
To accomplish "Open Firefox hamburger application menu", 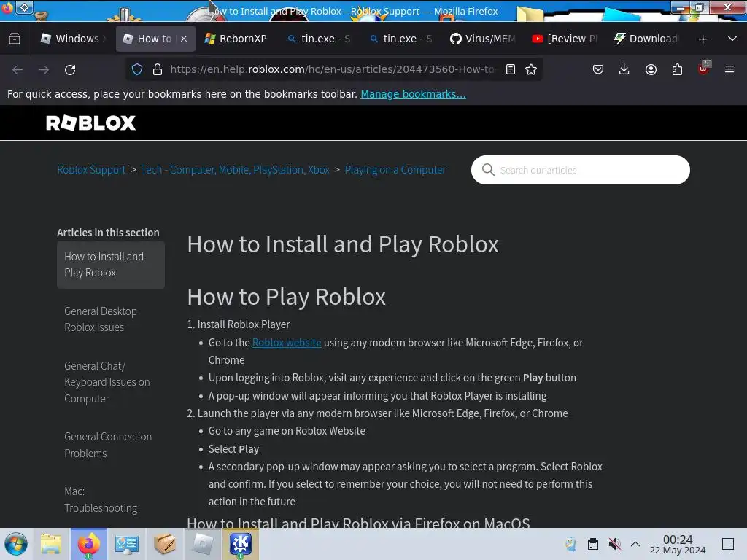I will coord(729,69).
